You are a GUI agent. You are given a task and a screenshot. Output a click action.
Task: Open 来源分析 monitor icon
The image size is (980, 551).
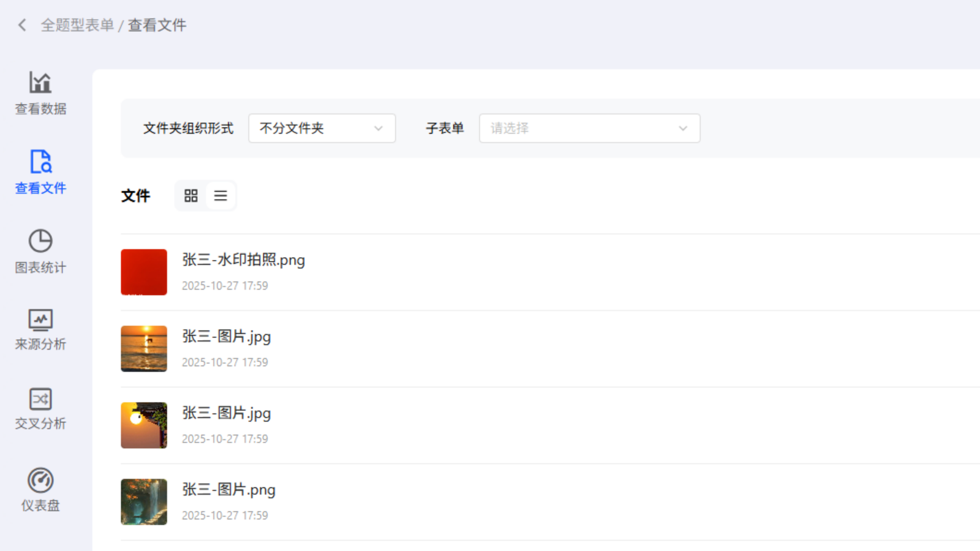coord(40,320)
